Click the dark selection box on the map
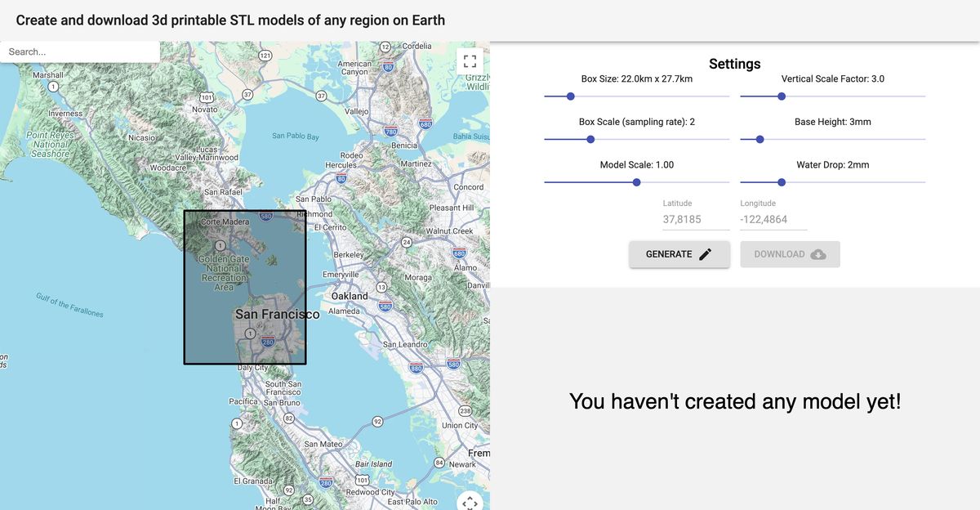 pos(245,288)
